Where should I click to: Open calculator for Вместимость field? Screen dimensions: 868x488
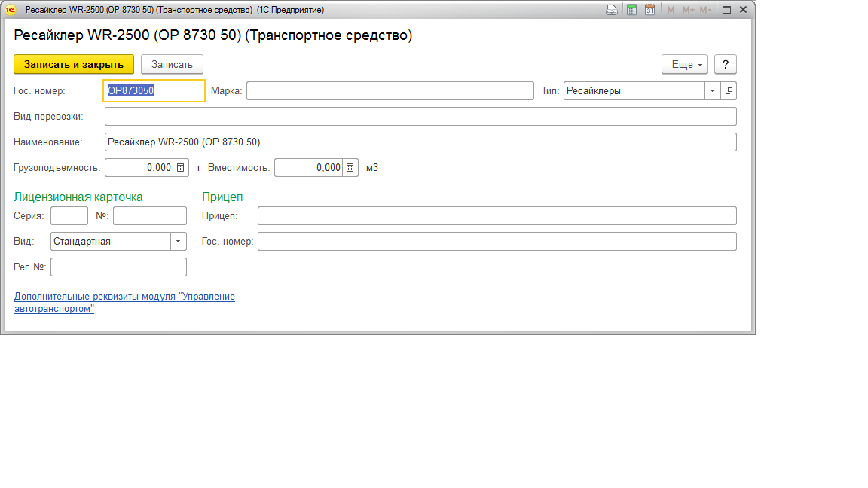coord(350,168)
